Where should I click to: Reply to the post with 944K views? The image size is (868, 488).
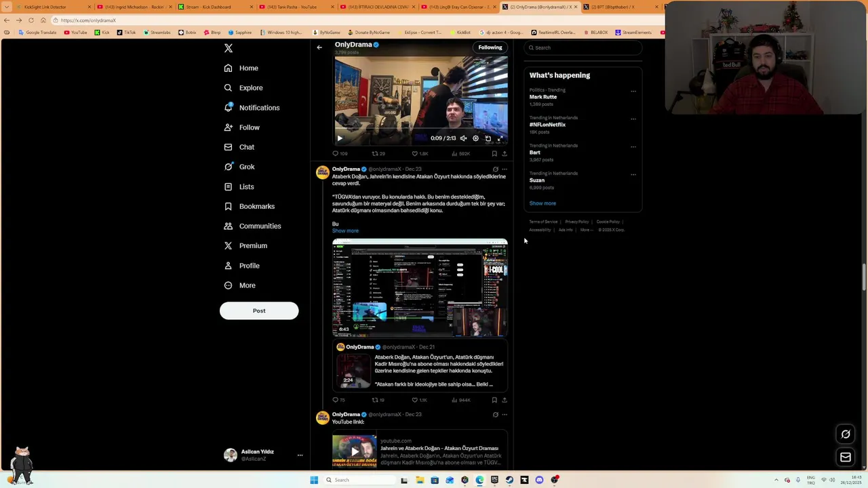click(x=338, y=400)
